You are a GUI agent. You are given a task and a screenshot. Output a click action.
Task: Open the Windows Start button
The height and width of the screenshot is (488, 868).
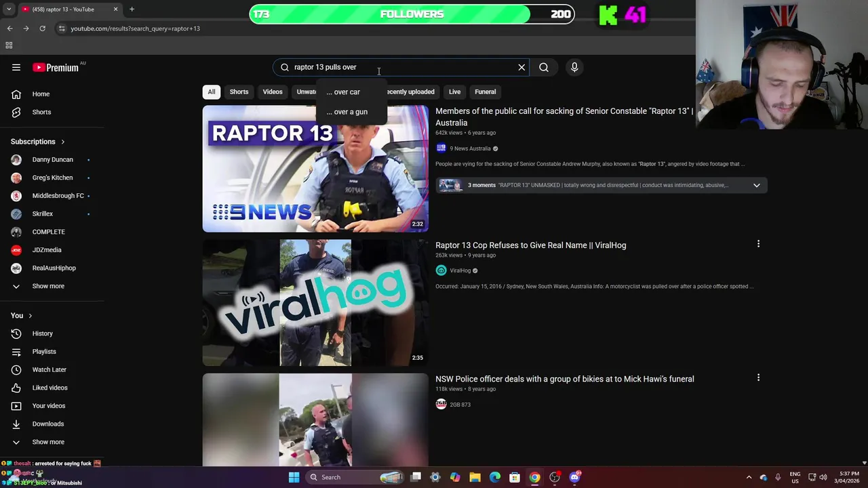pyautogui.click(x=294, y=477)
